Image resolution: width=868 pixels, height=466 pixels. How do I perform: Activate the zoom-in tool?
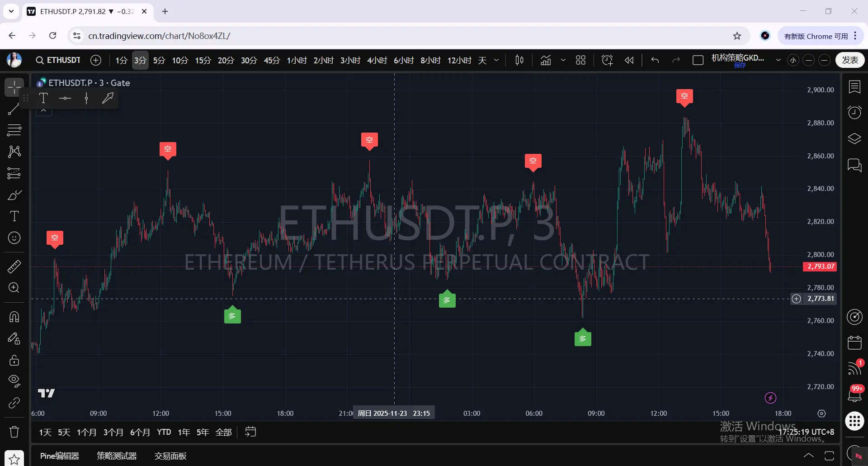[x=14, y=288]
